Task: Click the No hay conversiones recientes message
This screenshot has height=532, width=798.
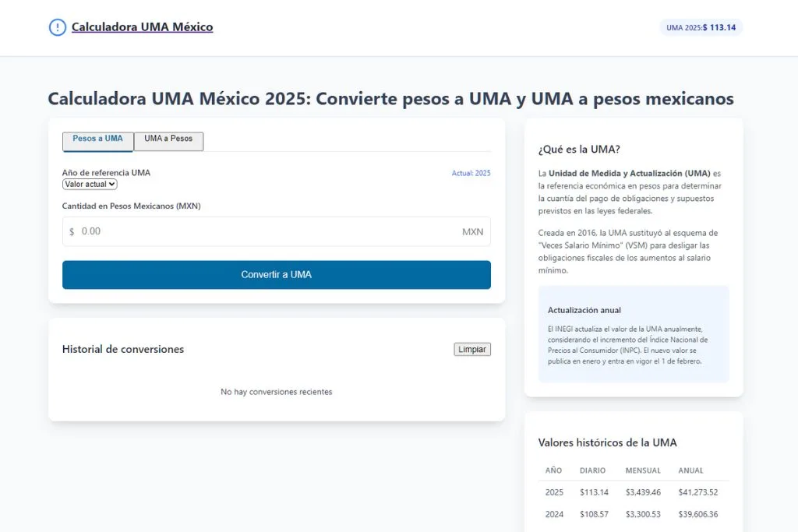Action: click(276, 392)
